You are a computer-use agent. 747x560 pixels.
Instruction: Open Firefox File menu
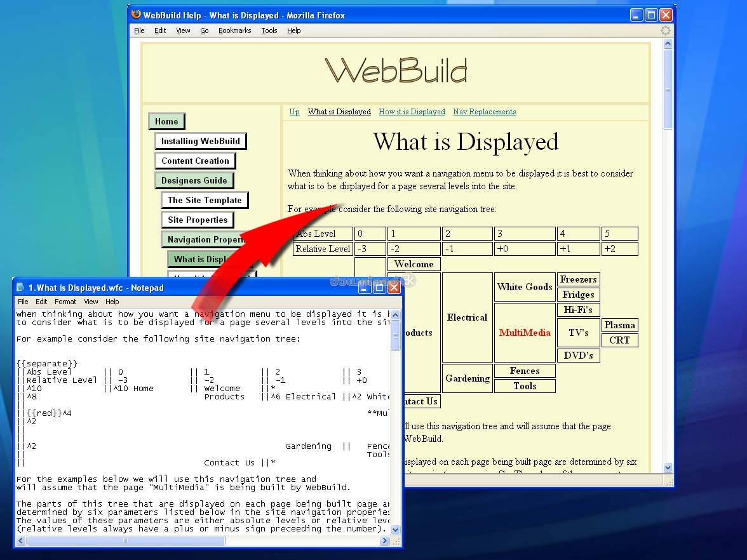(139, 30)
